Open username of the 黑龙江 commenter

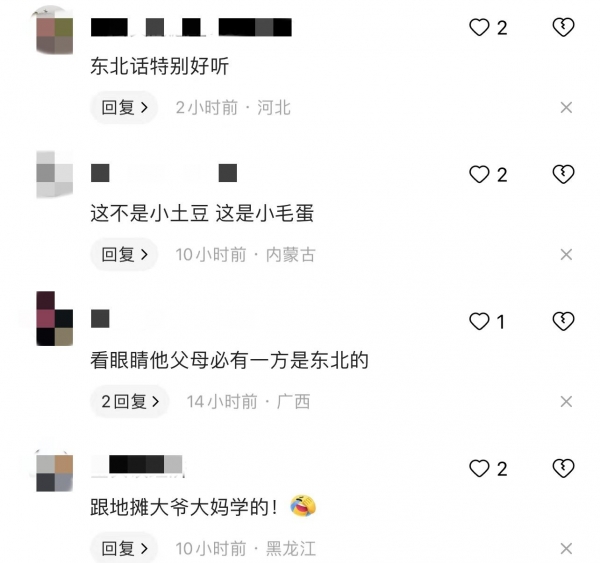point(137,465)
